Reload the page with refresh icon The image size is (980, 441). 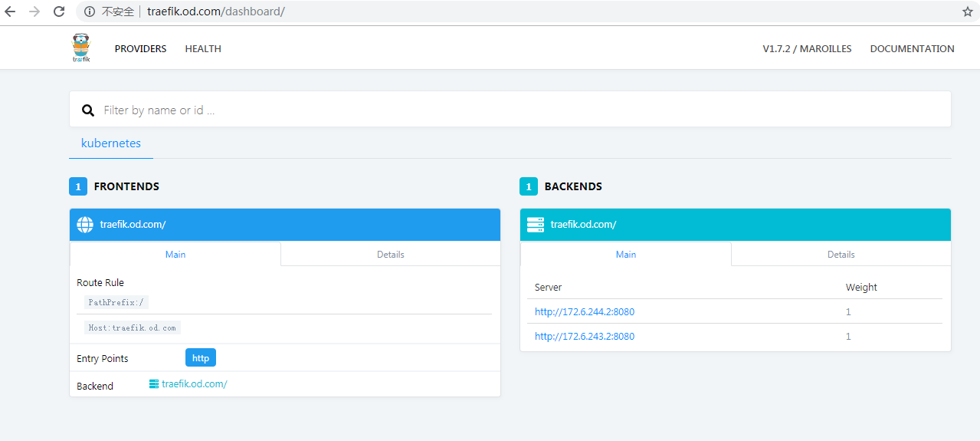click(x=59, y=12)
